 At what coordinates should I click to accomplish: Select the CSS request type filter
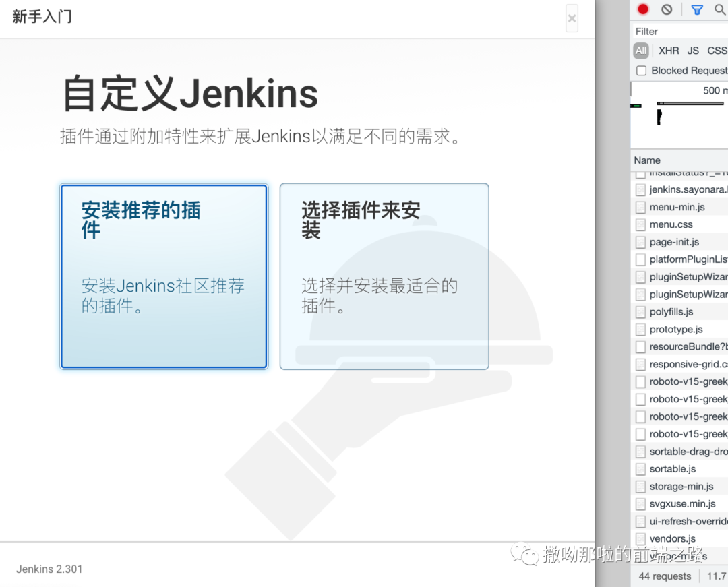click(717, 51)
